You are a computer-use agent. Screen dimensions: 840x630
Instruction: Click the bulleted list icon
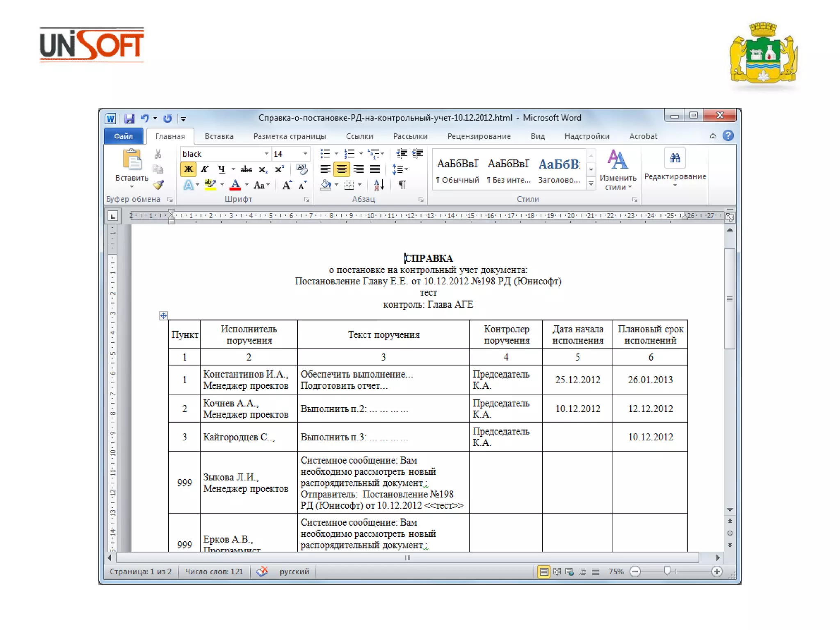pos(325,154)
